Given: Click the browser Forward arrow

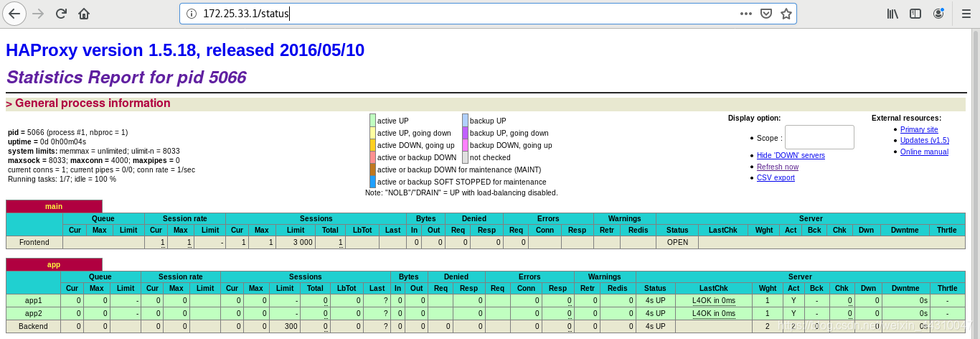Looking at the screenshot, I should tap(38, 14).
